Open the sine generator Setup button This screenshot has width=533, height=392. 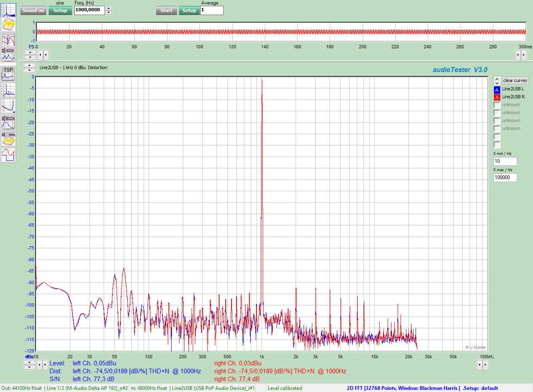coord(60,10)
